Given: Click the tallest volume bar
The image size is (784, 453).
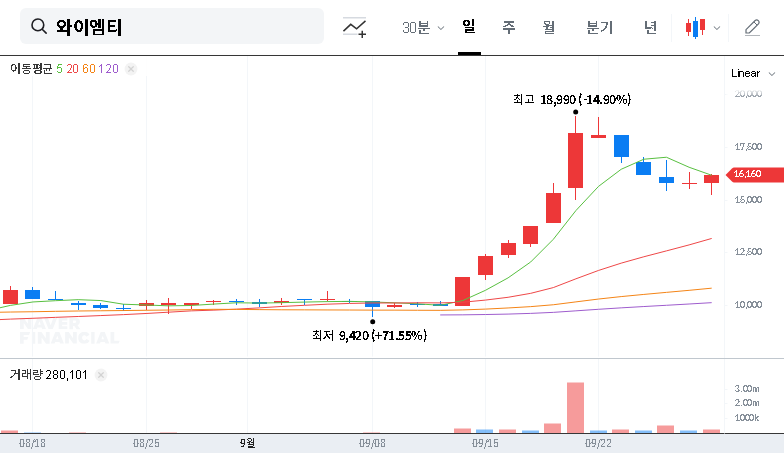Looking at the screenshot, I should click(x=576, y=408).
